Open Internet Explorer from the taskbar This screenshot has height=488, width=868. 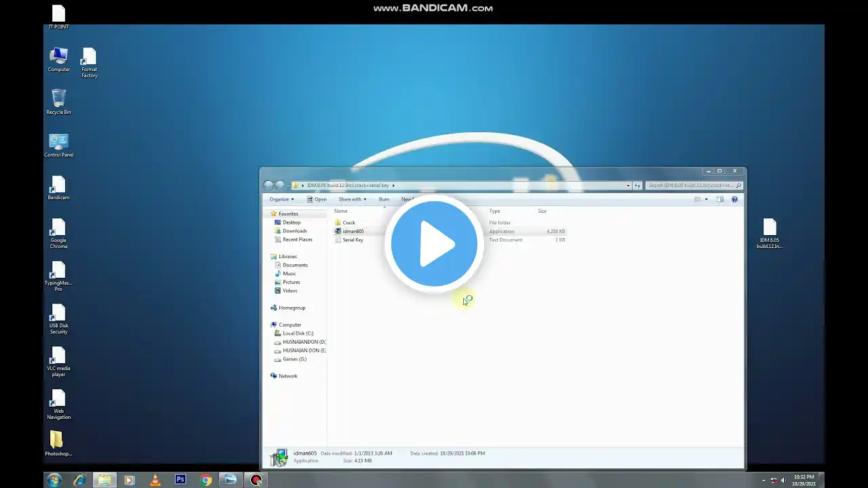coord(79,480)
